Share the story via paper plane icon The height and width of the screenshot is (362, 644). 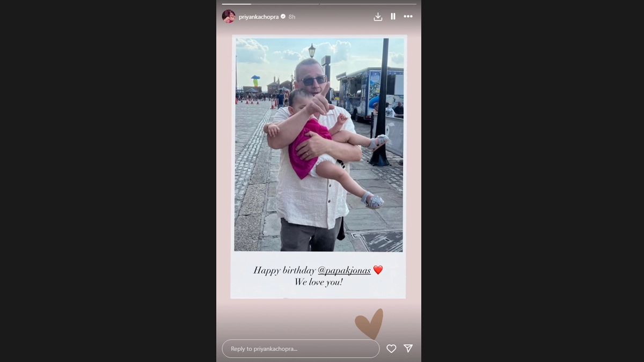click(408, 349)
